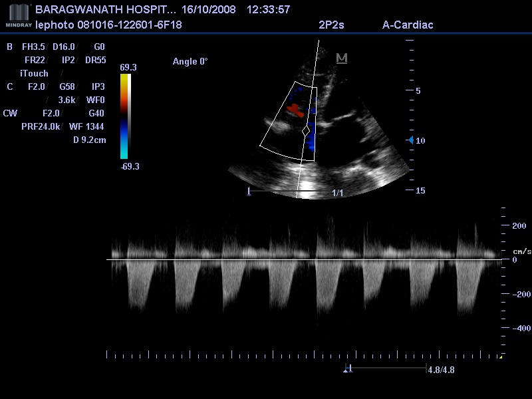
Task: Click the D 9.2cm depth readout
Action: tap(90, 140)
